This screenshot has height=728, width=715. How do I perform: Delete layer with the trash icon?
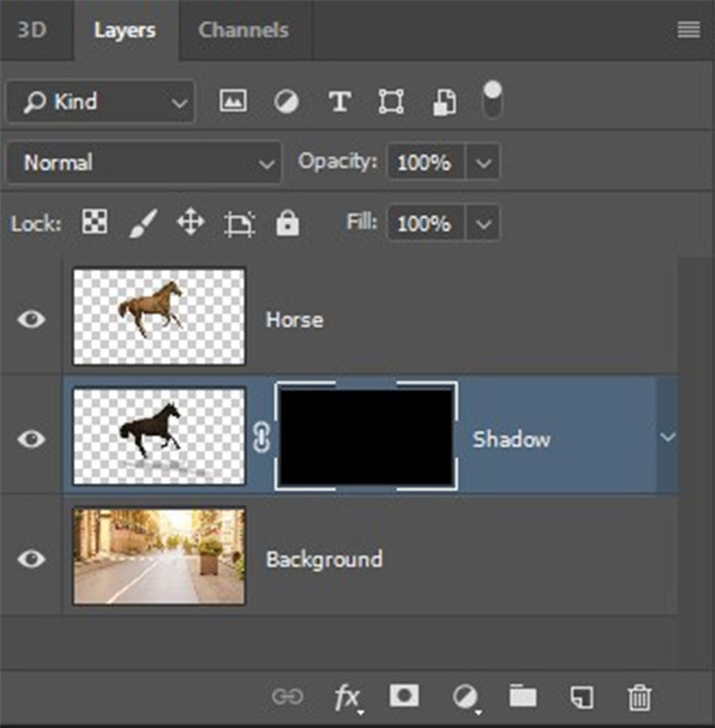coord(639,696)
